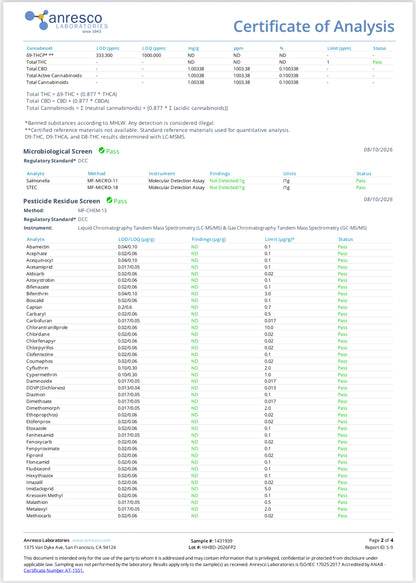Select the Coumaphos analyte name
This screenshot has width=416, height=583.
pyautogui.click(x=39, y=361)
